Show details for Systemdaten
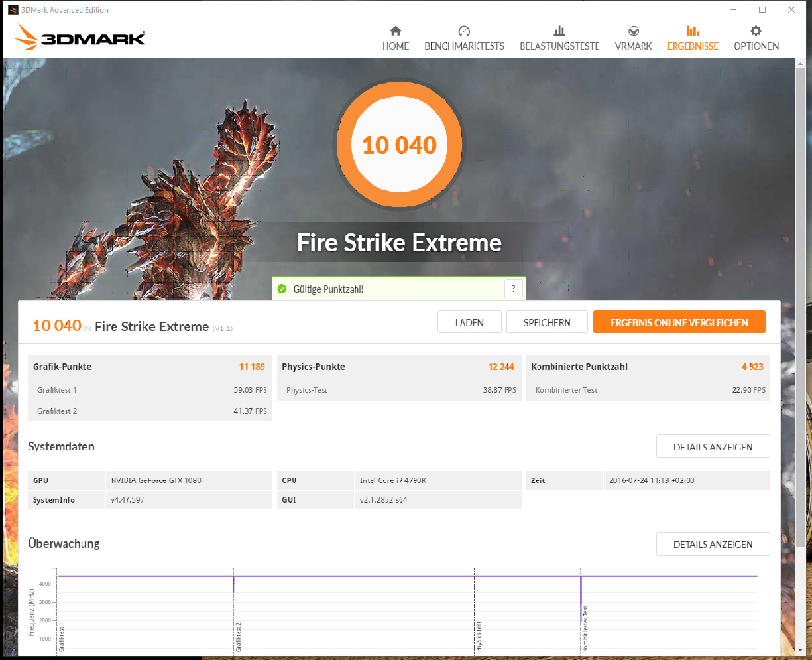The height and width of the screenshot is (660, 812). 713,446
